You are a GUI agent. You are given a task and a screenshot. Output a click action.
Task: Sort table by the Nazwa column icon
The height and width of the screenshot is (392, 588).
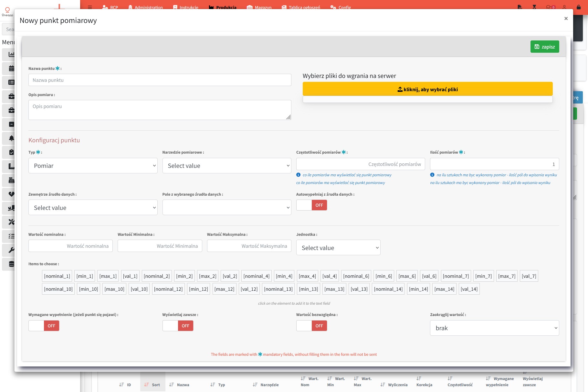click(172, 385)
